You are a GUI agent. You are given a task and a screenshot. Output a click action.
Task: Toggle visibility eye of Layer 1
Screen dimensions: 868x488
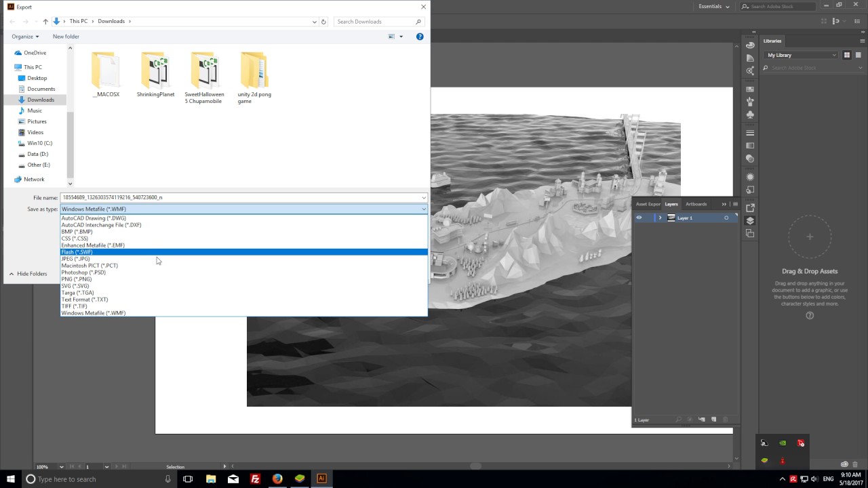[639, 218]
